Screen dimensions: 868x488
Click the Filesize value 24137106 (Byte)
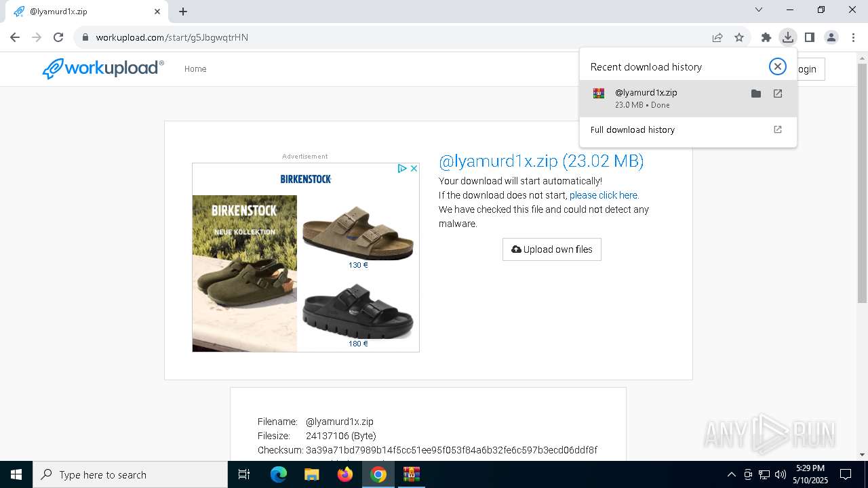tap(341, 436)
